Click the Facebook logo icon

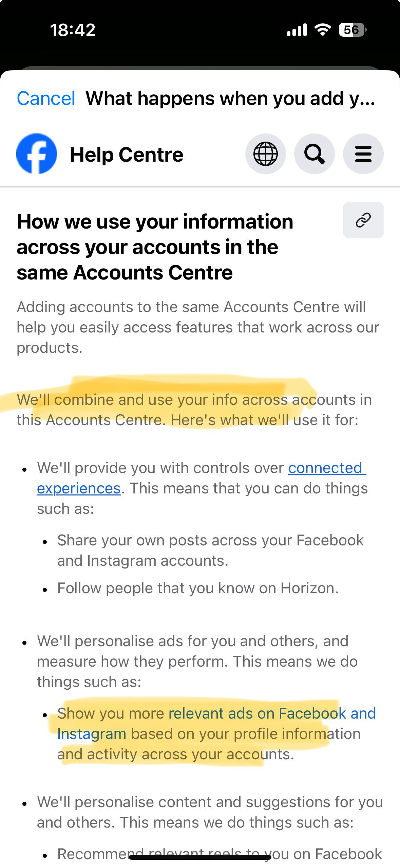tap(37, 154)
